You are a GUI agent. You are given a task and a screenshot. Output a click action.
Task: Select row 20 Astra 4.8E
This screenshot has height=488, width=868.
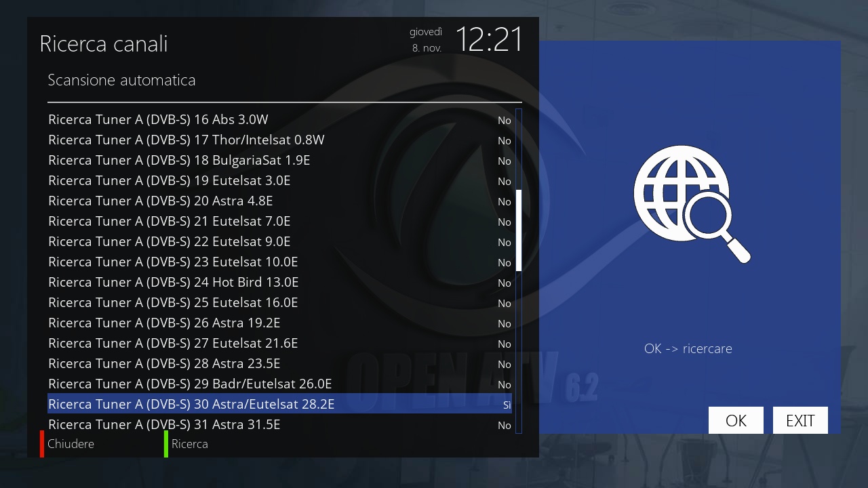click(x=279, y=201)
